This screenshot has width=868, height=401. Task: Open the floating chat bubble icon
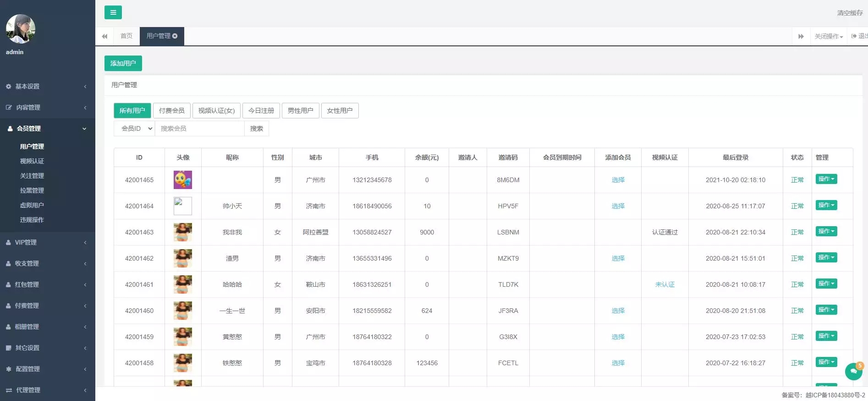pyautogui.click(x=854, y=371)
